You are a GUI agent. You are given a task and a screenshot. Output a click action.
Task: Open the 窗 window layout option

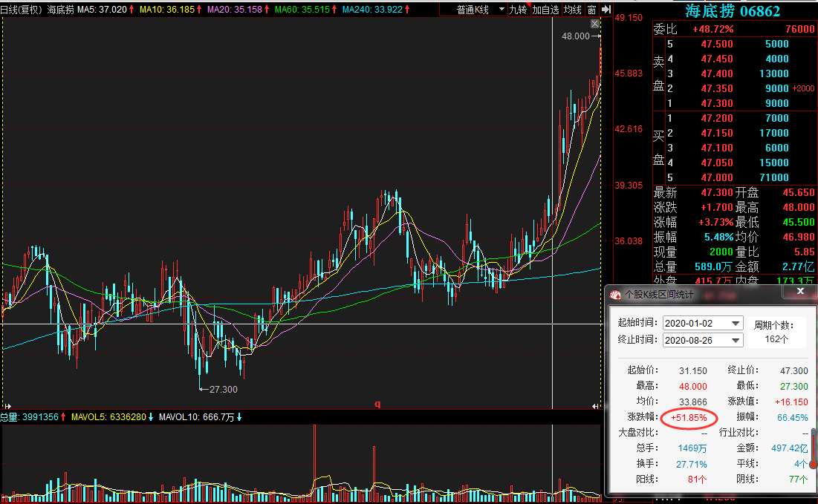591,10
